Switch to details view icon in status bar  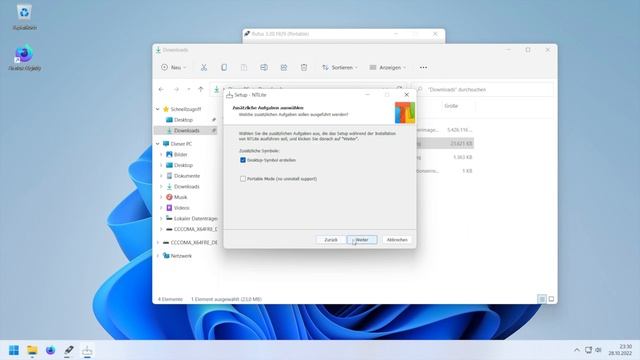(x=542, y=299)
